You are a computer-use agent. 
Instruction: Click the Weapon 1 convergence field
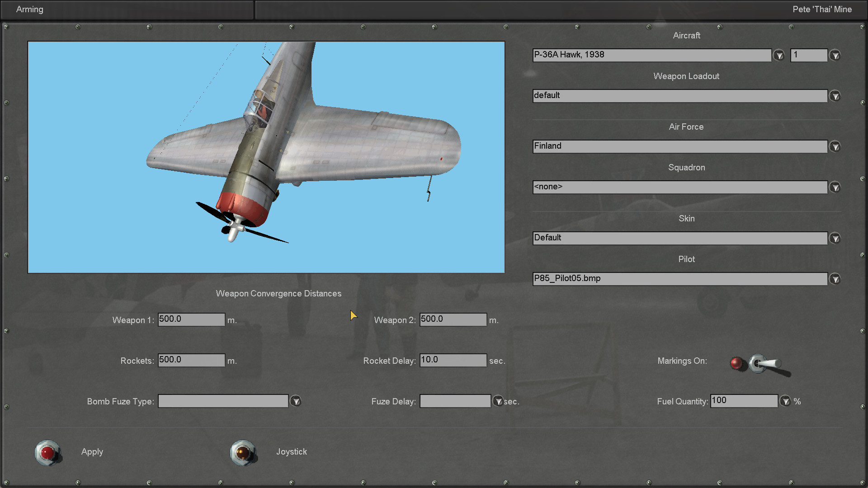pyautogui.click(x=191, y=319)
